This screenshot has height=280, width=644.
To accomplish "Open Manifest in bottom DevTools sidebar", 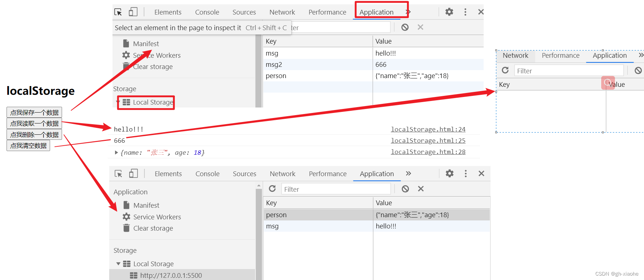I will pyautogui.click(x=146, y=205).
